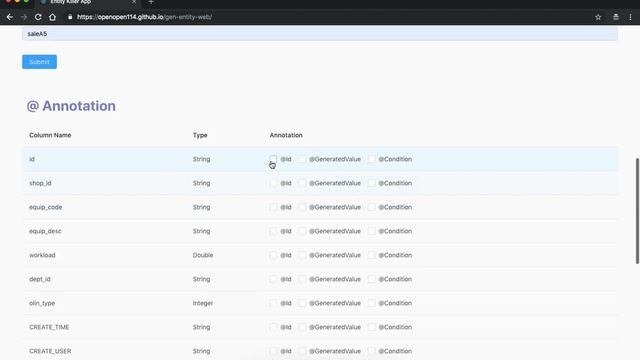Open a new browser tab
640x360 pixels.
pyautogui.click(x=151, y=2)
